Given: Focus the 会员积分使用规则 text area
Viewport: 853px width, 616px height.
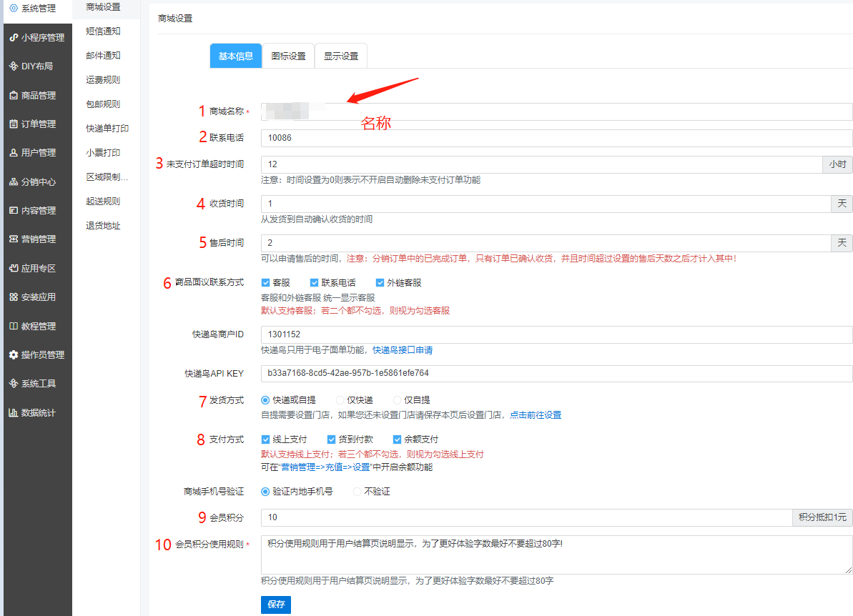Looking at the screenshot, I should (x=556, y=555).
